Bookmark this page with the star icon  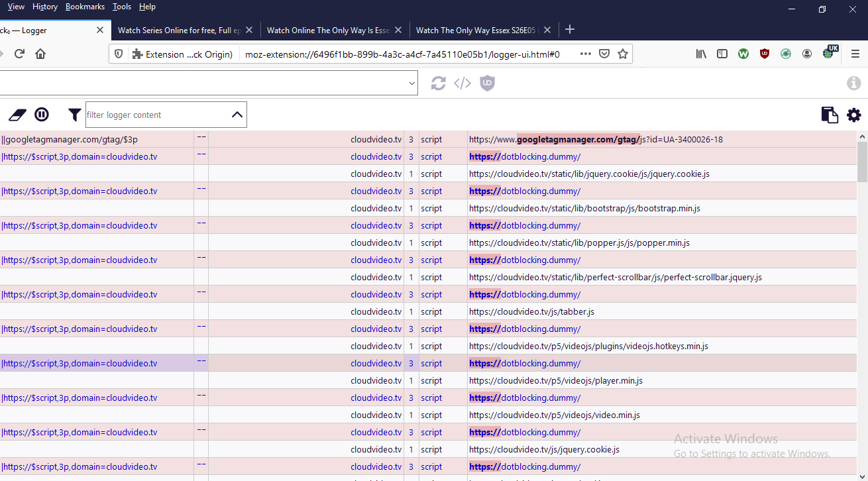[x=622, y=54]
